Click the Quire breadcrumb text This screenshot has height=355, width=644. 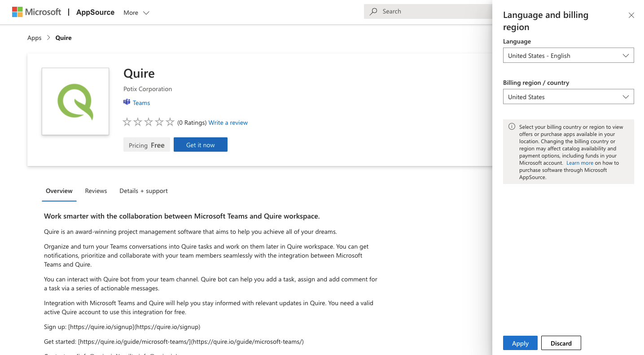click(x=63, y=38)
